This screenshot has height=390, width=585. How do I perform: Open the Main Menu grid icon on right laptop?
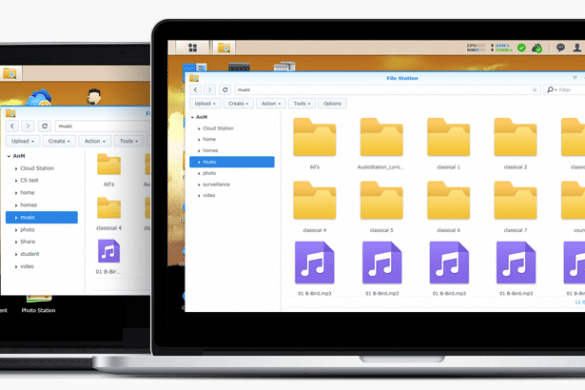coord(193,47)
